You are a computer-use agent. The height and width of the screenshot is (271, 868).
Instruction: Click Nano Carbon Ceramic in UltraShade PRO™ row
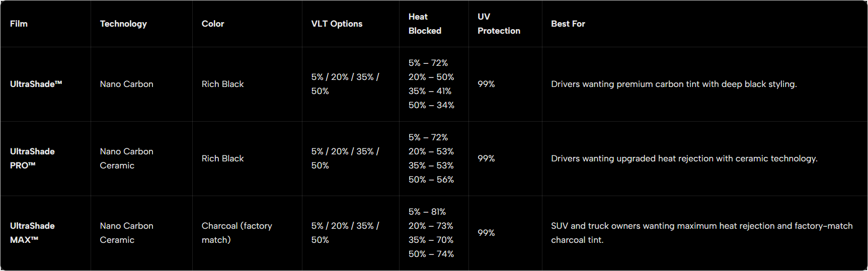[x=126, y=158]
